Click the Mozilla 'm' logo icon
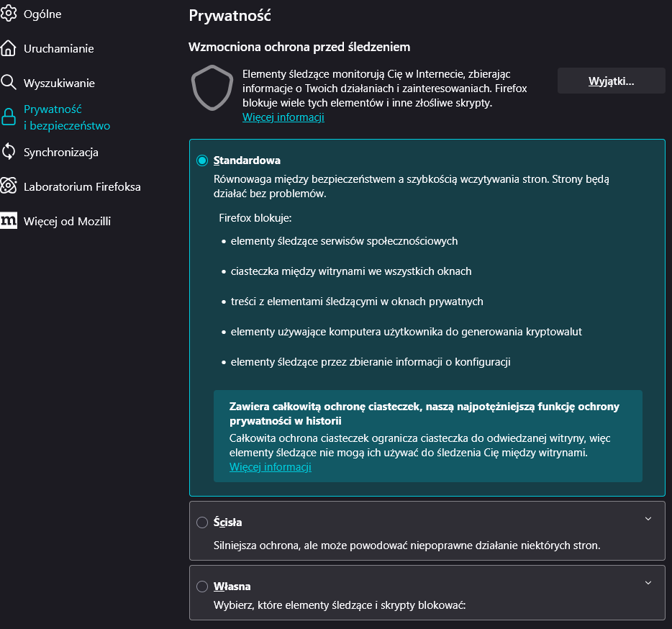 pyautogui.click(x=9, y=221)
